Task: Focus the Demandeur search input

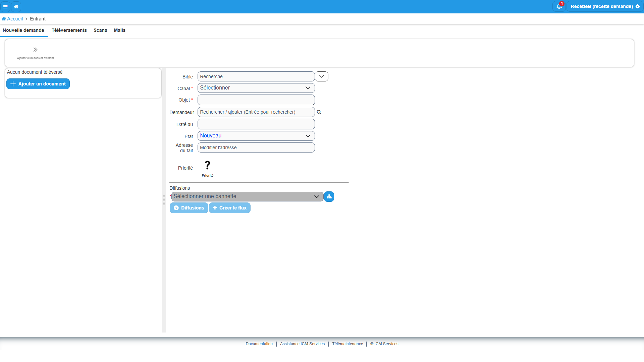Action: point(256,112)
